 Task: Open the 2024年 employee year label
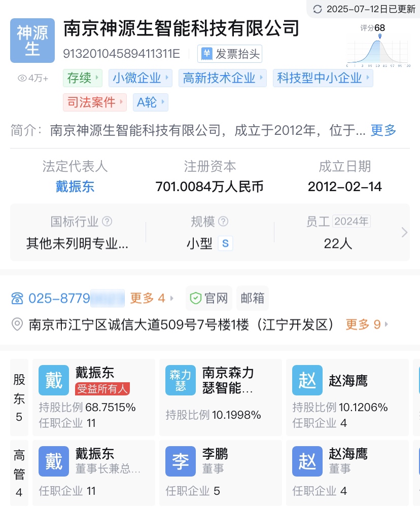[352, 222]
